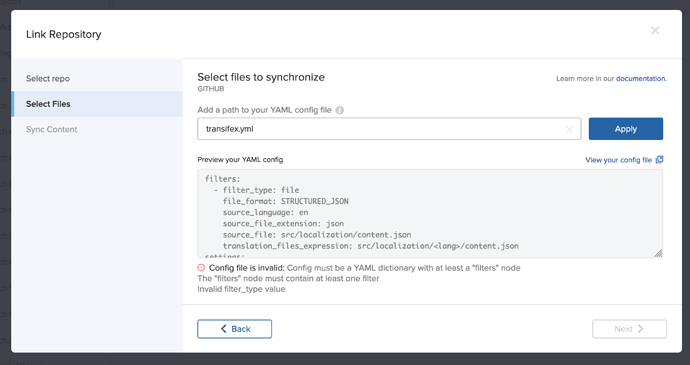Click the 'translation_files_expression' line
The height and width of the screenshot is (365, 690).
tap(371, 246)
